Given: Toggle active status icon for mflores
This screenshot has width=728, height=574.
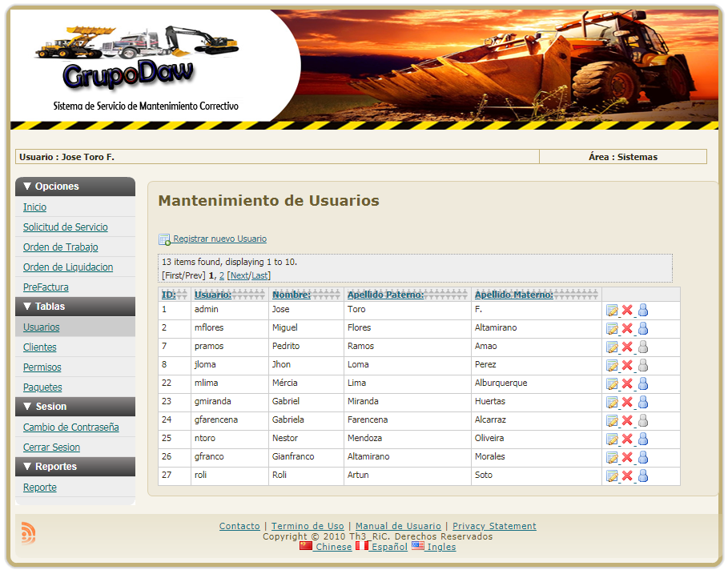Looking at the screenshot, I should (643, 328).
